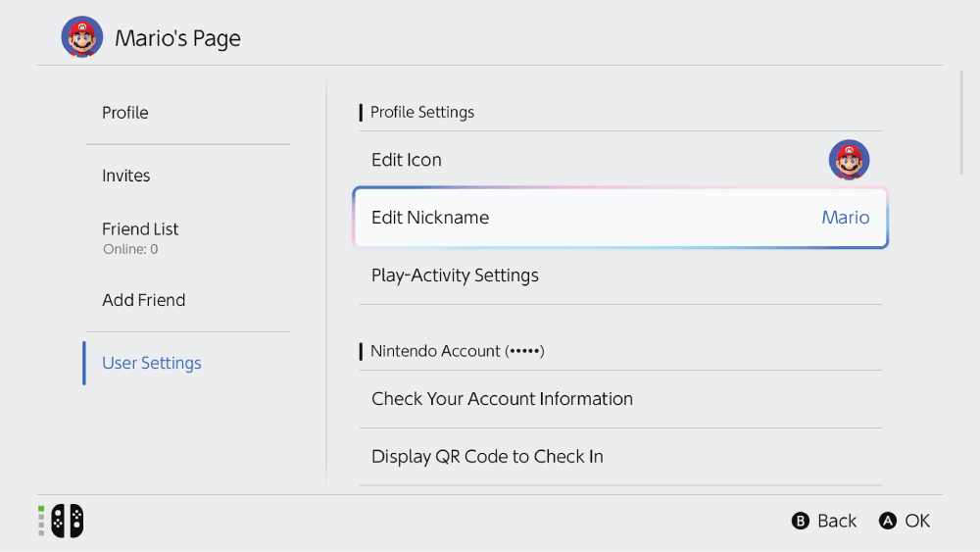
Task: Choose Check Your Account Information
Action: (502, 399)
